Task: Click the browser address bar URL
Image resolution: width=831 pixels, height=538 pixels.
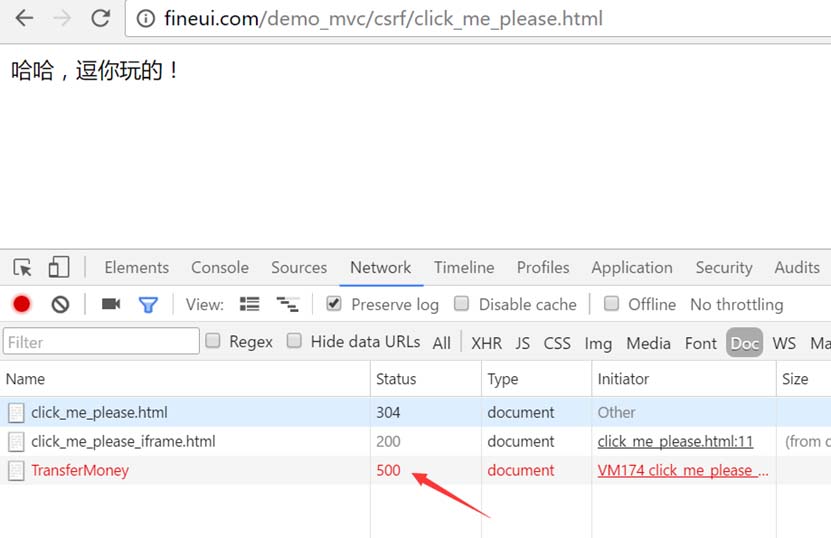Action: pos(383,19)
